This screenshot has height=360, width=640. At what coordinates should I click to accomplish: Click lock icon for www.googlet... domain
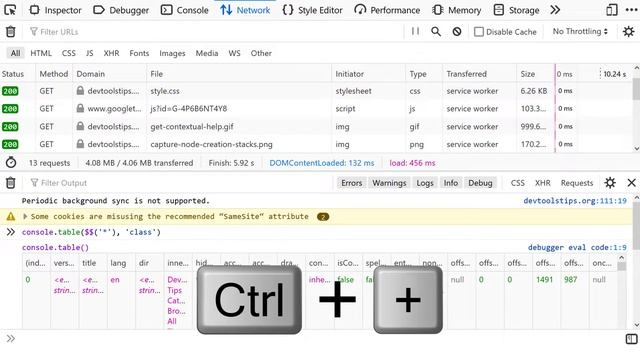point(80,108)
